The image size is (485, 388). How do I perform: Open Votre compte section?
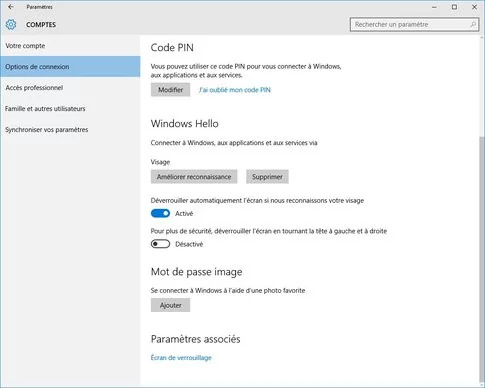pyautogui.click(x=25, y=46)
